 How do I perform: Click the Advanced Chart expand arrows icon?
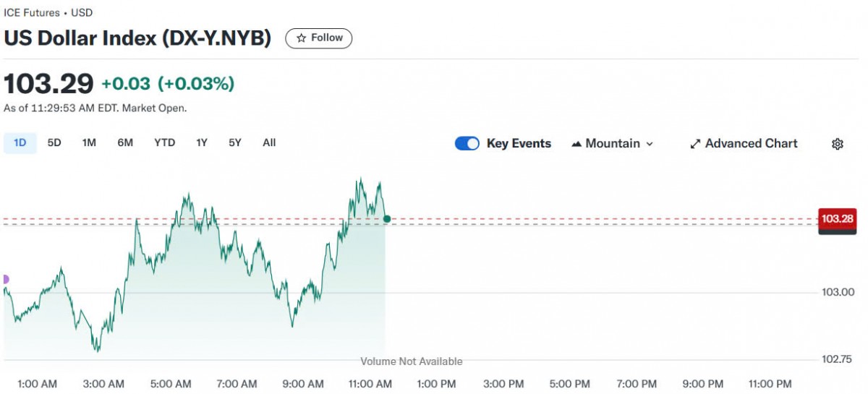(695, 144)
